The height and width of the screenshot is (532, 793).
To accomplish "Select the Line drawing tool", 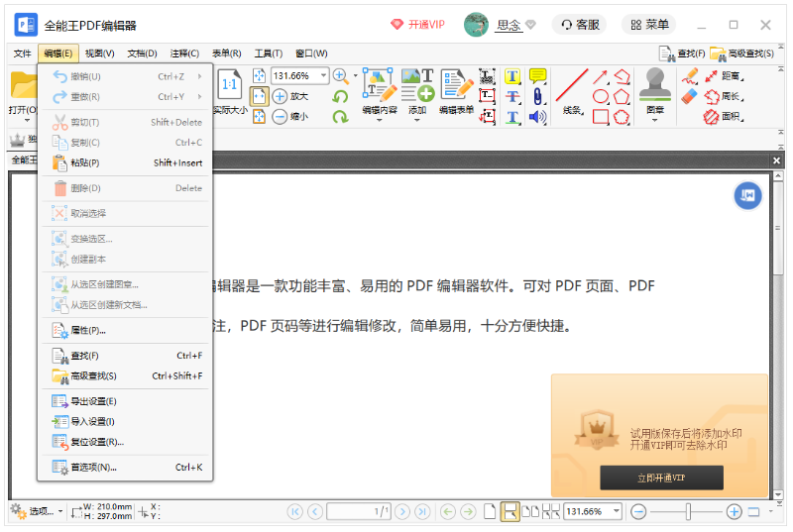I will click(x=572, y=86).
